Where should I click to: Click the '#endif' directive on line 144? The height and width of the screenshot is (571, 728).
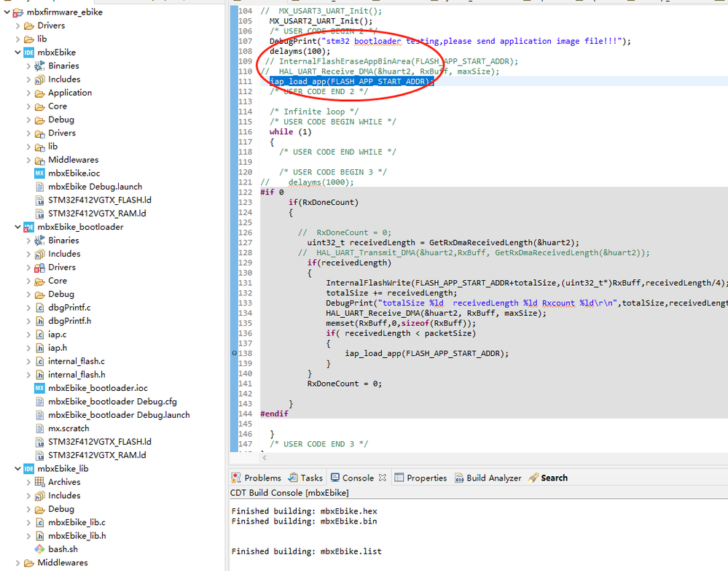pyautogui.click(x=275, y=413)
